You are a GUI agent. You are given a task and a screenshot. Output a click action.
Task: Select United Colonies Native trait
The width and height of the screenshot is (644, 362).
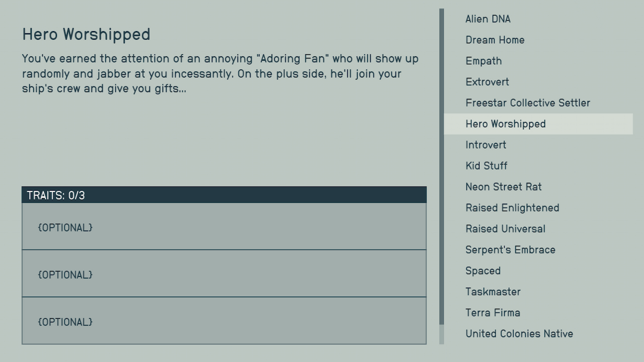[x=519, y=333]
